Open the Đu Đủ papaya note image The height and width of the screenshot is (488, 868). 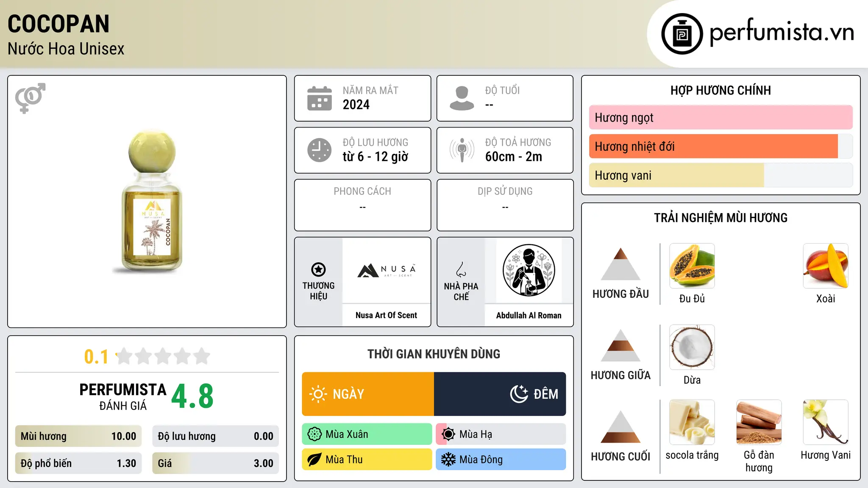pos(692,266)
